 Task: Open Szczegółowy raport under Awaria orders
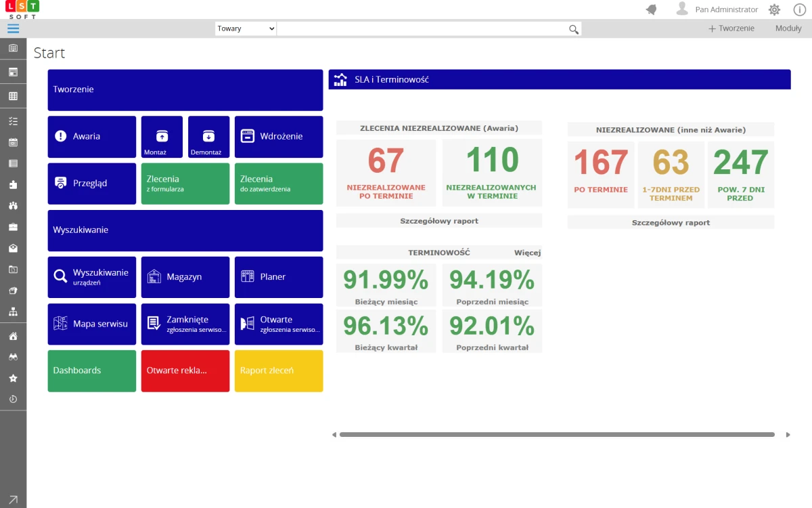(x=438, y=221)
